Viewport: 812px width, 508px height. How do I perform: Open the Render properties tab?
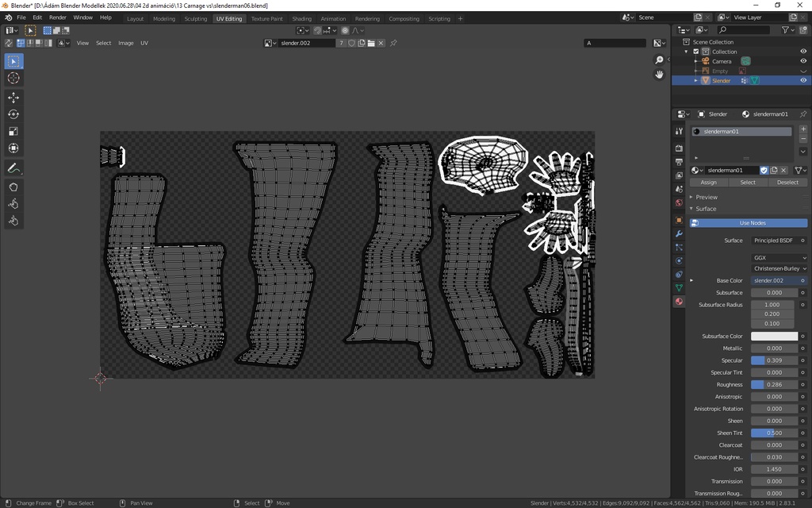pos(679,148)
